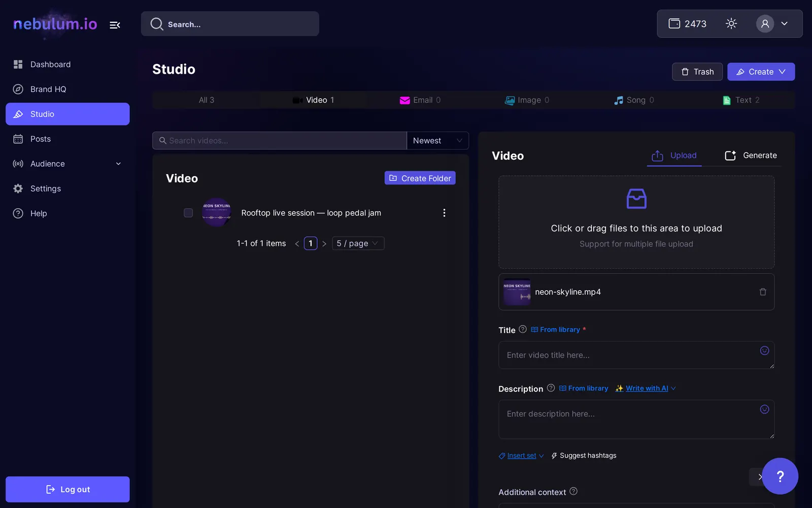Open emoji picker in Description field
812x508 pixels.
coord(765,409)
